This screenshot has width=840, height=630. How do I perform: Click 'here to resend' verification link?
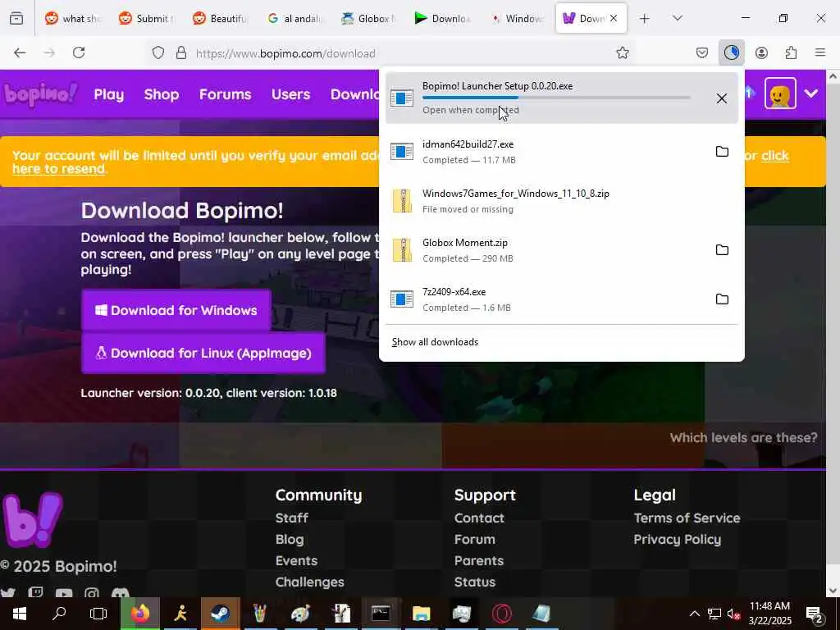pyautogui.click(x=59, y=169)
